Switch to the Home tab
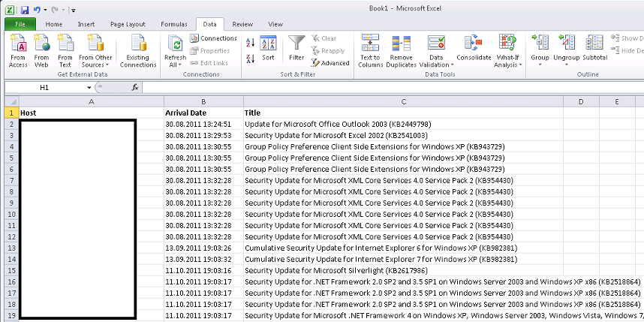 [54, 24]
